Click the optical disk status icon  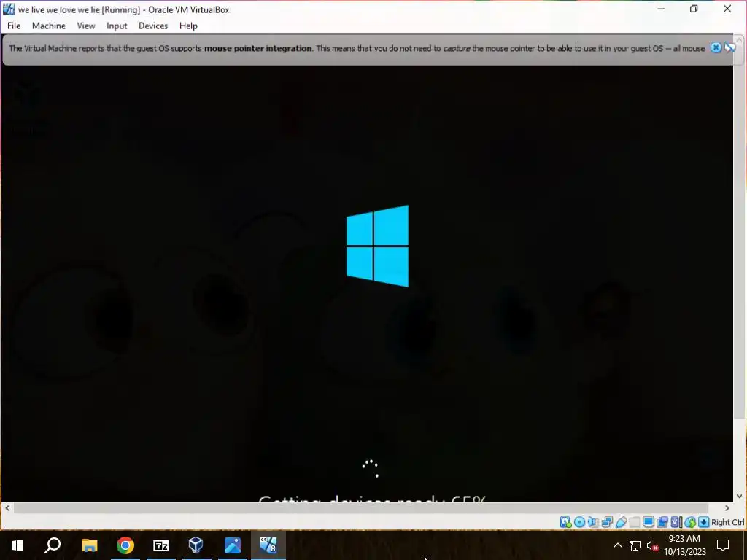tap(579, 522)
